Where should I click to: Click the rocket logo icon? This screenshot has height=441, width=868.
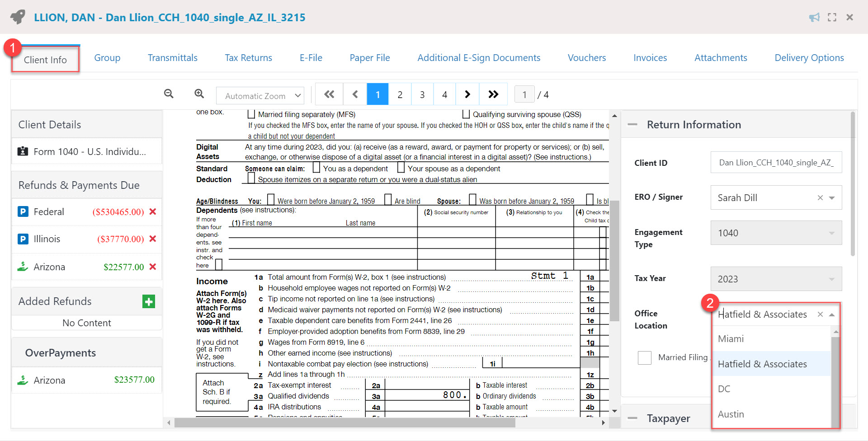click(x=18, y=17)
